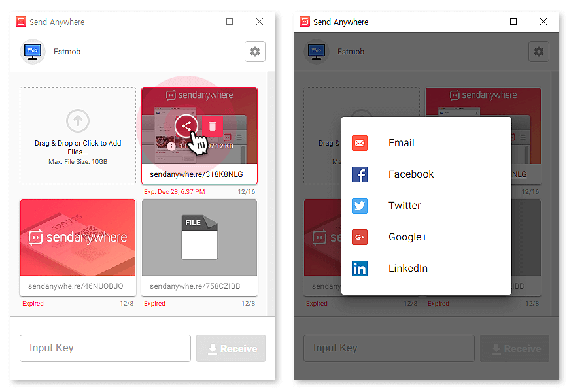
Task: Click the text sendanywhe.re/46NUQBJO
Action: [x=75, y=286]
